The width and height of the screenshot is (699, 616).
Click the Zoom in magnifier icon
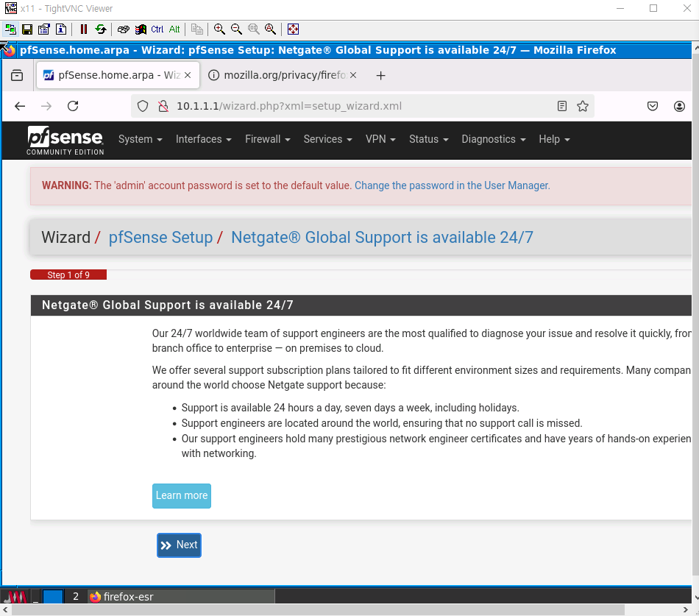point(219,29)
